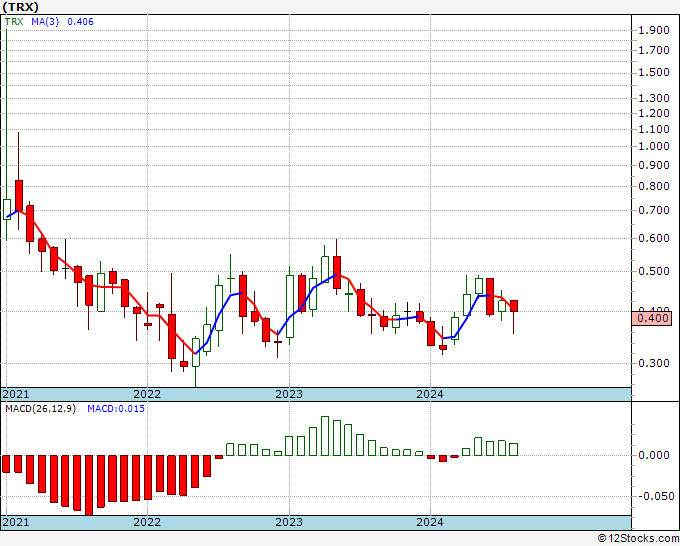Click the (TRX) chart title
This screenshot has height=546, width=680.
tap(20, 7)
